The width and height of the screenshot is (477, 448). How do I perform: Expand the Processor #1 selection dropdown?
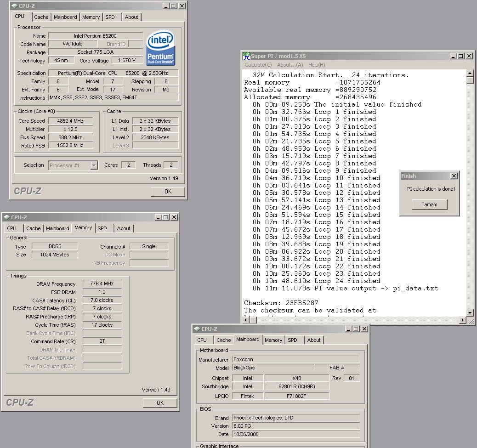(94, 165)
